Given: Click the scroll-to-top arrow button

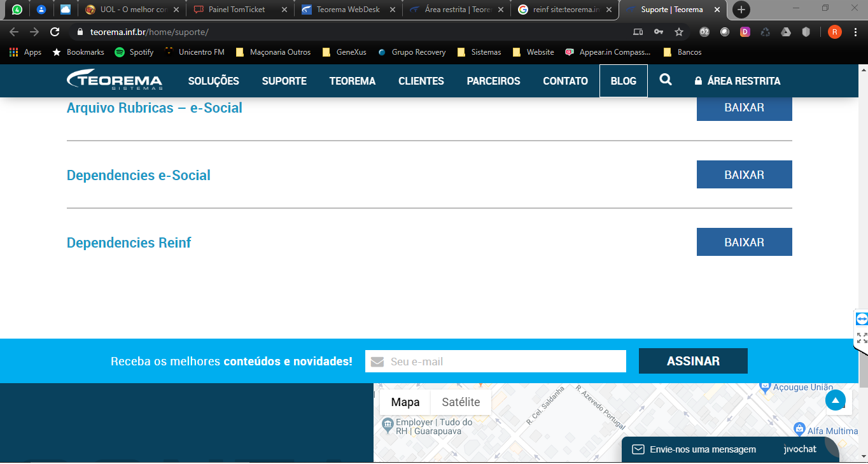Looking at the screenshot, I should coord(836,400).
